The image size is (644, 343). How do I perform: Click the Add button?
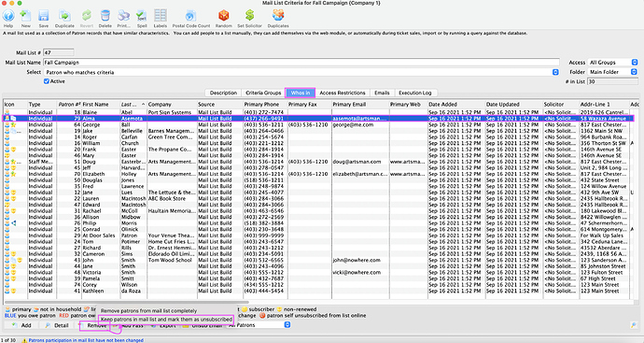tap(21, 325)
